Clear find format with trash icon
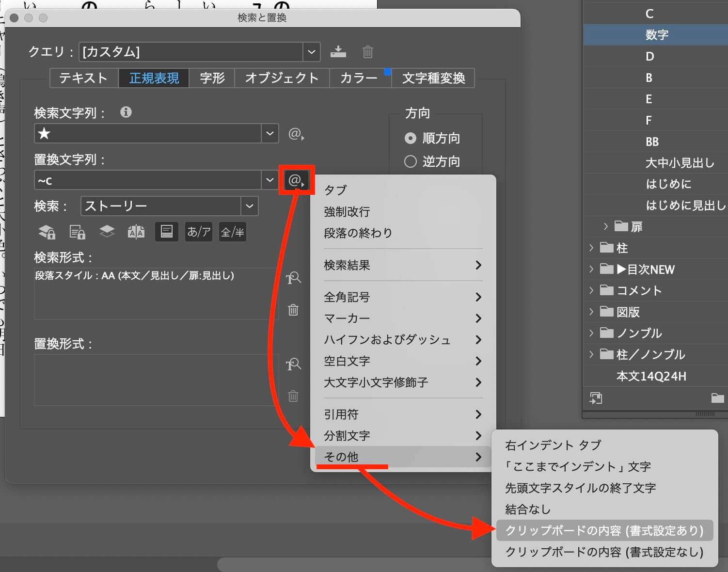728x572 pixels. [x=293, y=310]
